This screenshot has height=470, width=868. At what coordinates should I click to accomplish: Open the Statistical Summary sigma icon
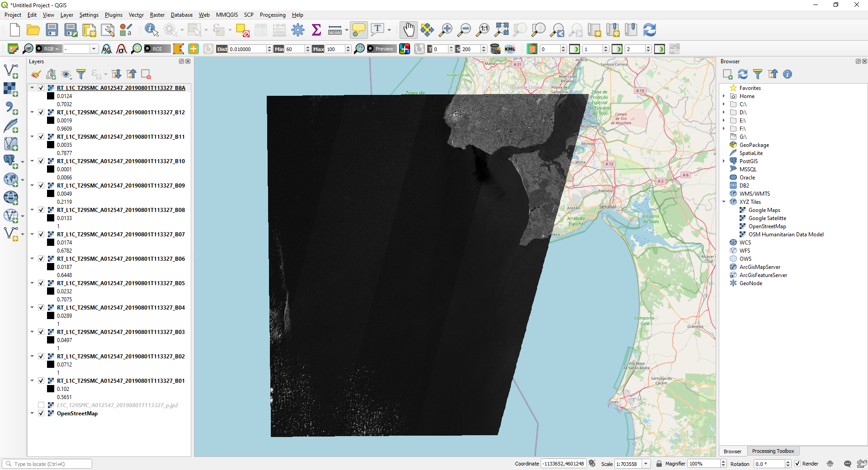316,30
